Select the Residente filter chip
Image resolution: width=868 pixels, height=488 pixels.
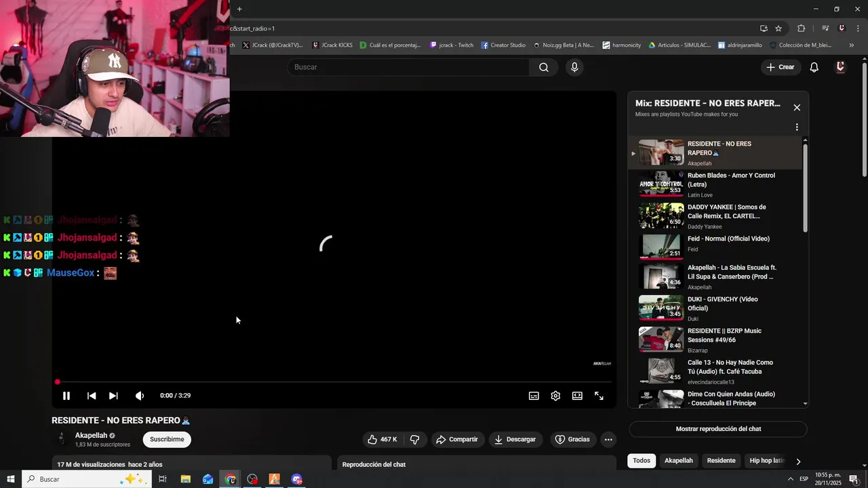coord(721,461)
